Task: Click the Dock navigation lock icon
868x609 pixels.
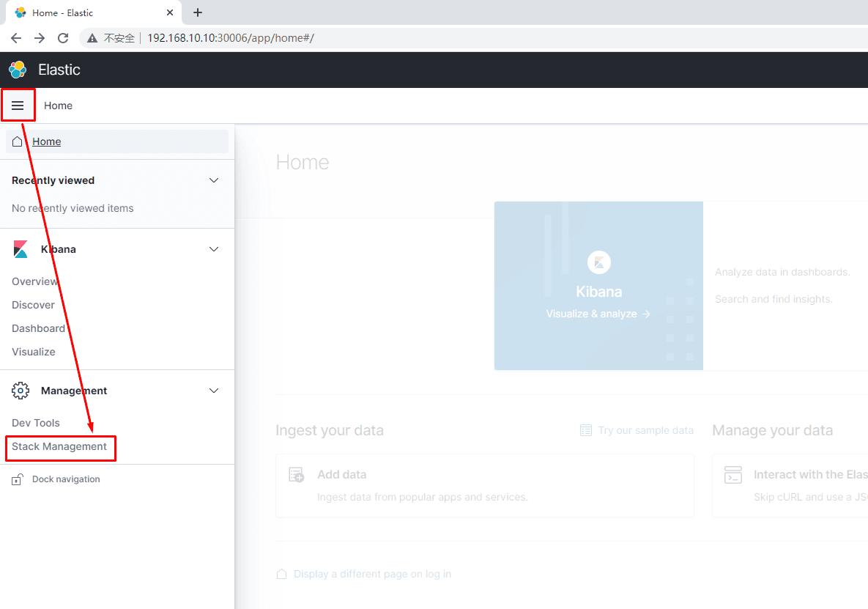Action: pyautogui.click(x=17, y=479)
